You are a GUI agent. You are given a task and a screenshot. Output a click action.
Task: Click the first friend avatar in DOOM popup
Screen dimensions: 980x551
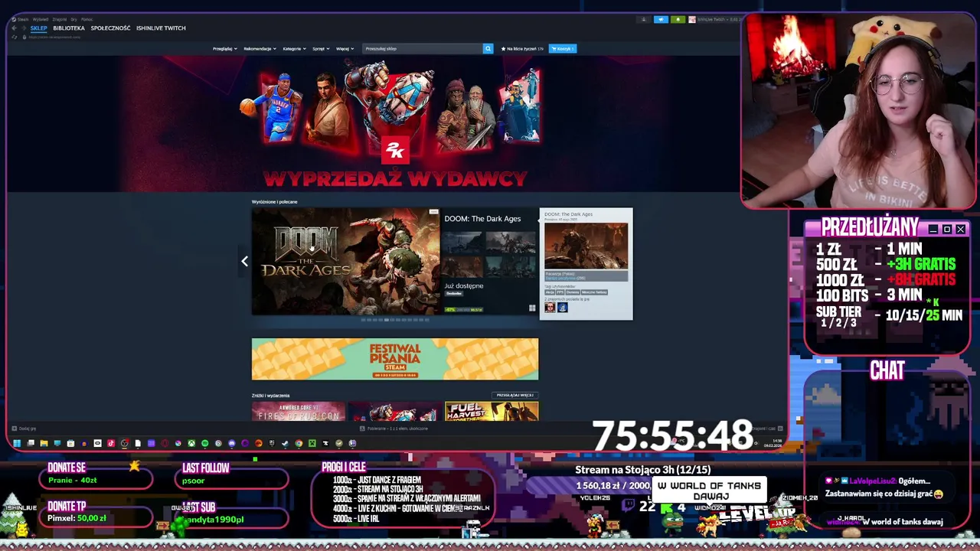(550, 307)
